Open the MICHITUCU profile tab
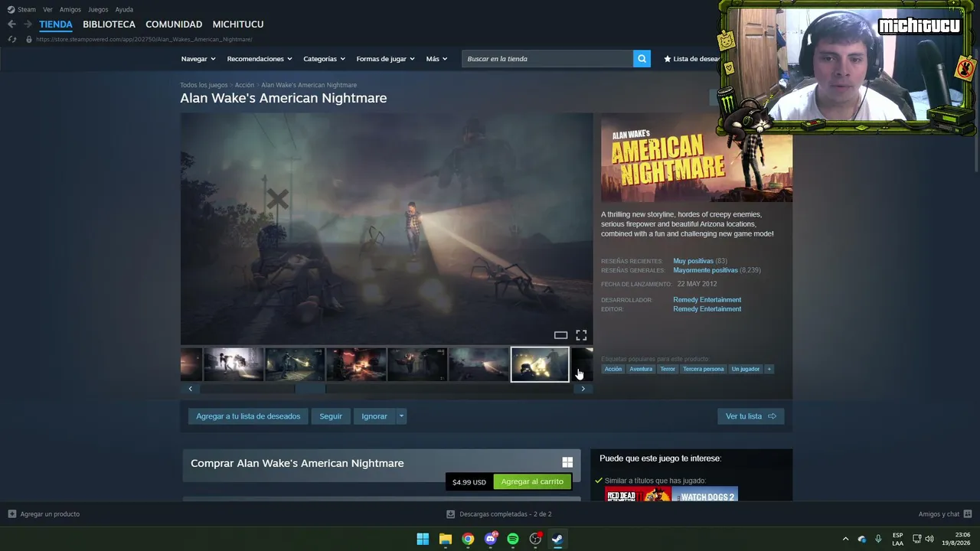The height and width of the screenshot is (551, 980). tap(238, 24)
